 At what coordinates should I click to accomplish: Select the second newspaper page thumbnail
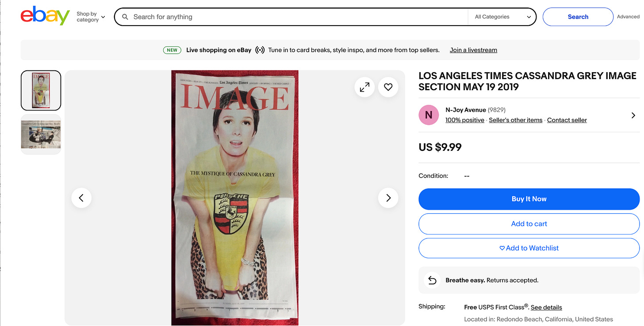(41, 134)
